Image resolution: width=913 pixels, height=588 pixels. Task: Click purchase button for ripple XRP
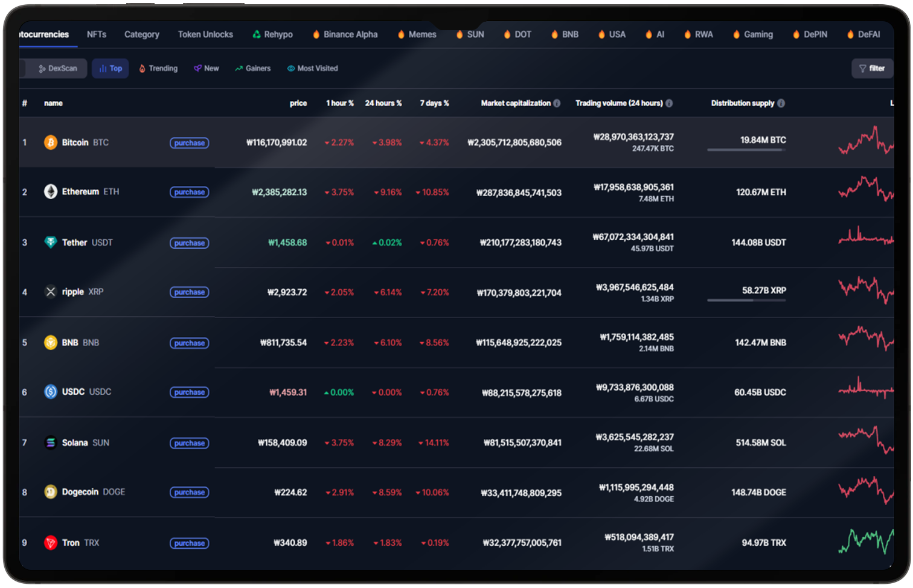pos(190,292)
